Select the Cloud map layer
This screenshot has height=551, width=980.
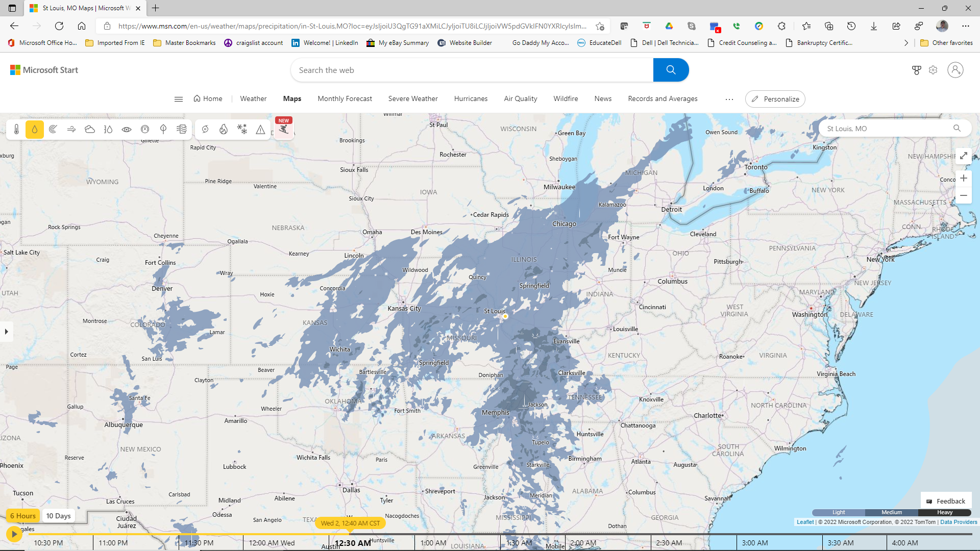click(90, 130)
